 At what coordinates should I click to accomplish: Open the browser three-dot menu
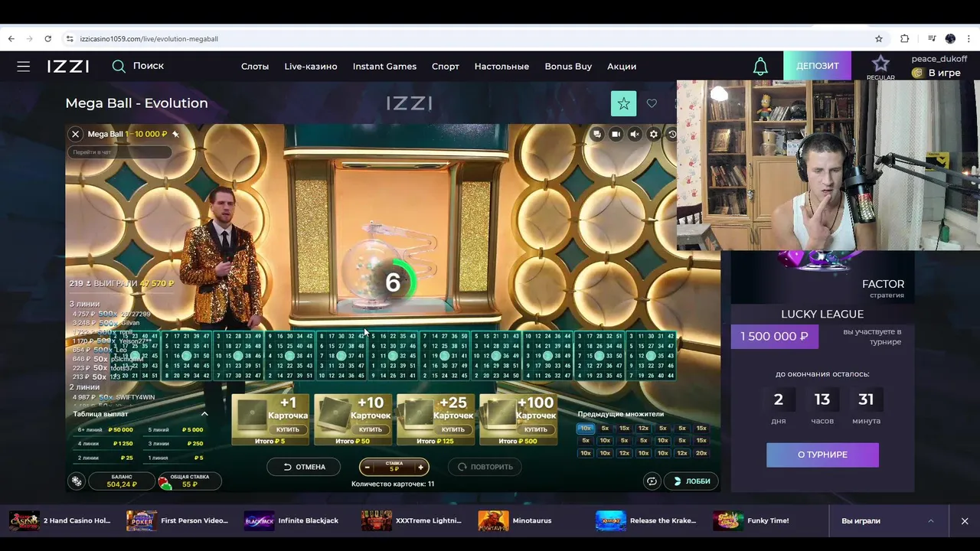pos(969,38)
